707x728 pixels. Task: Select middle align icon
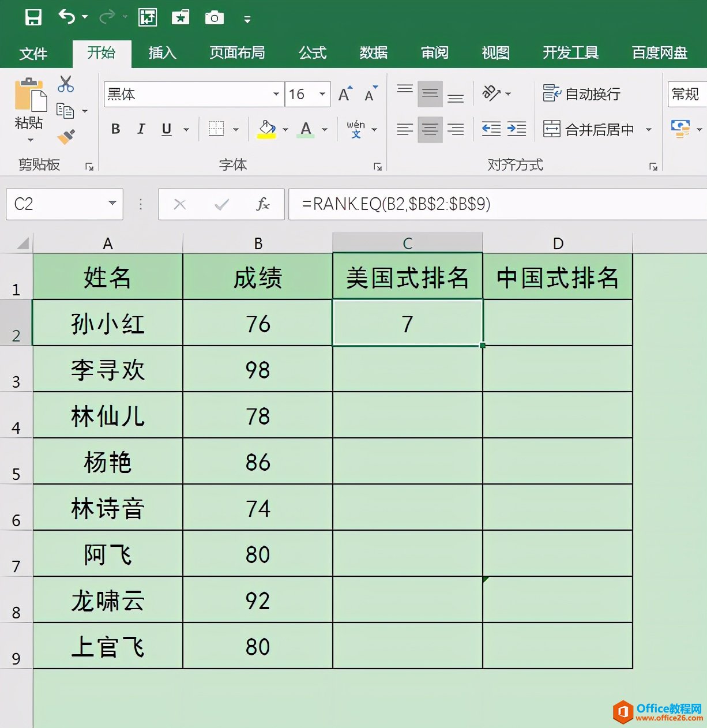click(x=430, y=93)
